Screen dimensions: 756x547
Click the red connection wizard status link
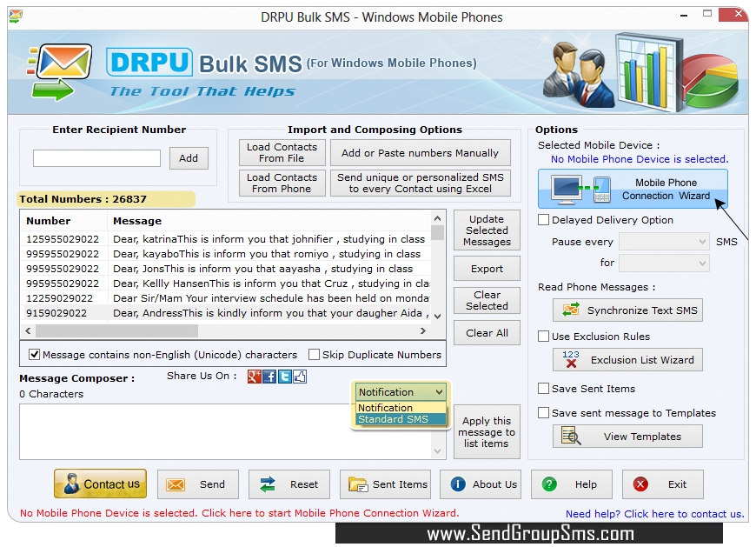point(240,513)
